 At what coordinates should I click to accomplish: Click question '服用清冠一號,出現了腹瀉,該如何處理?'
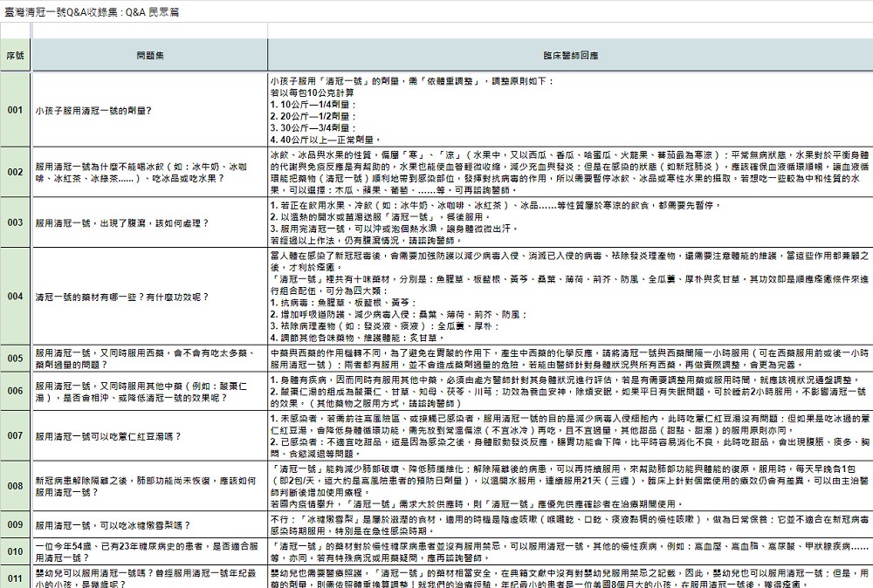pos(150,223)
